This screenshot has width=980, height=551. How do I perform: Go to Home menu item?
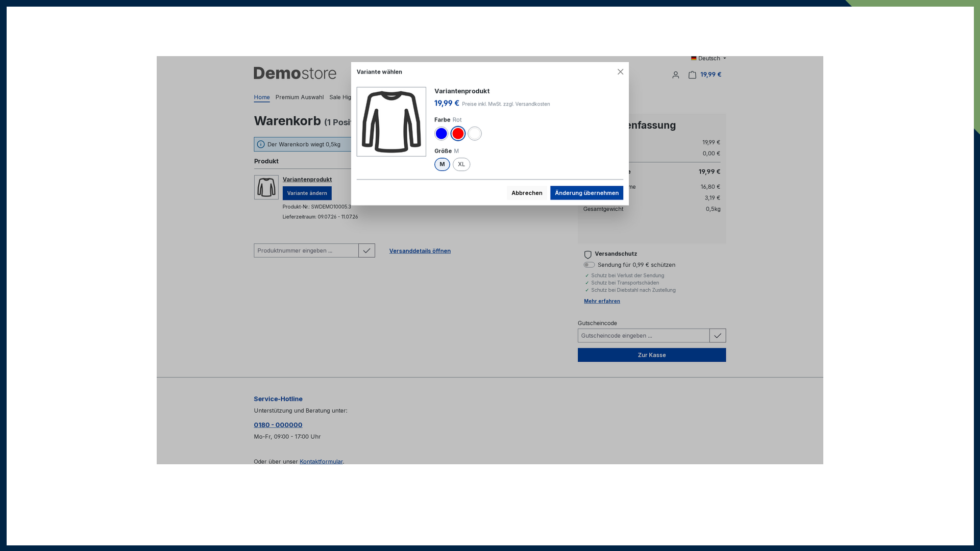pos(262,97)
